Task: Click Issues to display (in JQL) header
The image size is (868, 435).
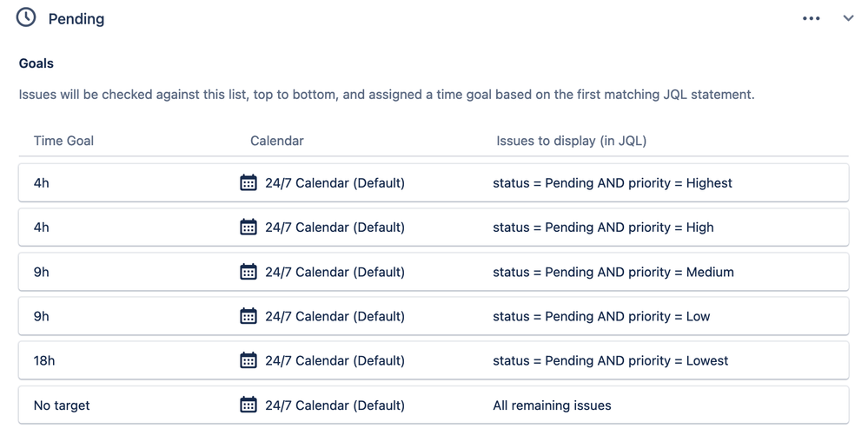Action: tap(572, 141)
